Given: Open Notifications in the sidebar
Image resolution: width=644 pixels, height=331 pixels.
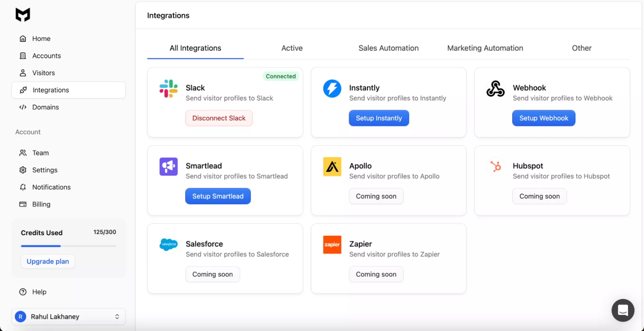Looking at the screenshot, I should pos(51,187).
